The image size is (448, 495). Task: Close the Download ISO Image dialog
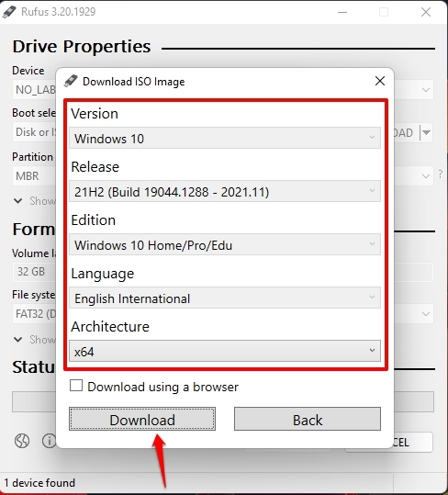(x=380, y=81)
